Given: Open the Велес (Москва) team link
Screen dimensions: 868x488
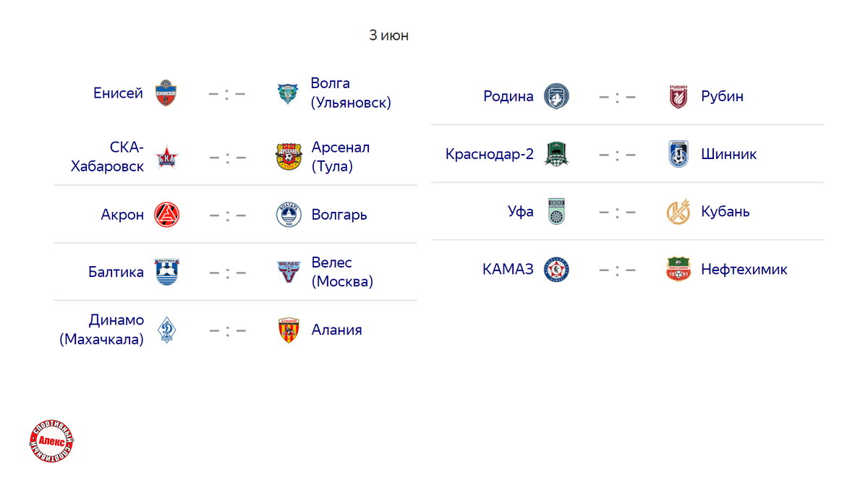Looking at the screenshot, I should pos(343,273).
